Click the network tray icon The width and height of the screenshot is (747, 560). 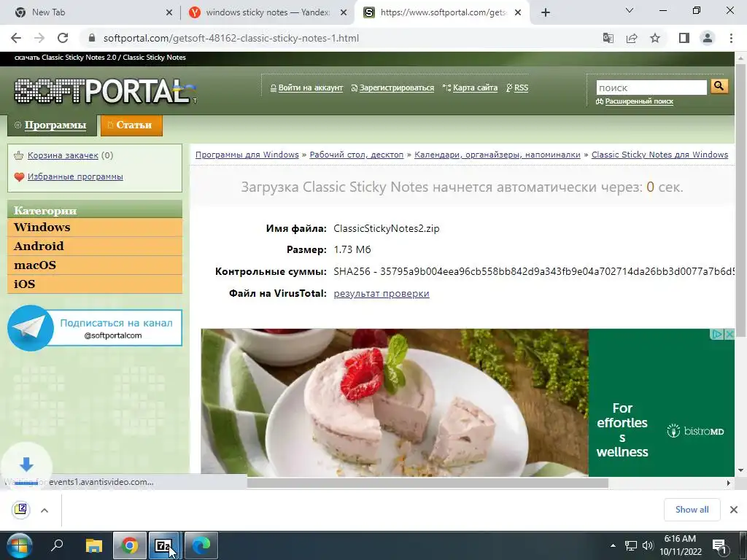point(631,545)
